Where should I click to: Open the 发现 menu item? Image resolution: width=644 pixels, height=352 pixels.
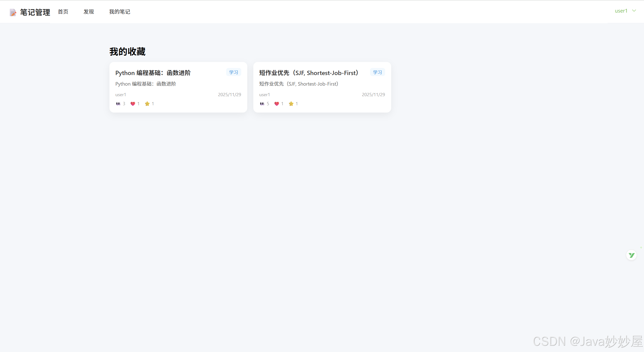pos(89,12)
